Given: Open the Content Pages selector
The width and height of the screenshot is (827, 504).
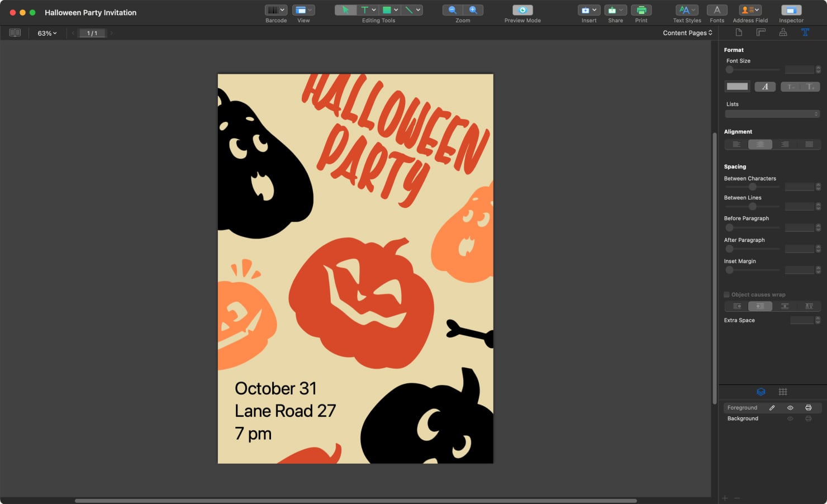Looking at the screenshot, I should point(687,32).
